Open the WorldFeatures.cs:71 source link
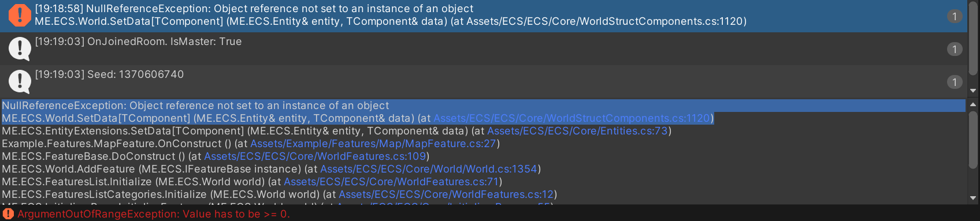The width and height of the screenshot is (980, 221). pyautogui.click(x=391, y=182)
